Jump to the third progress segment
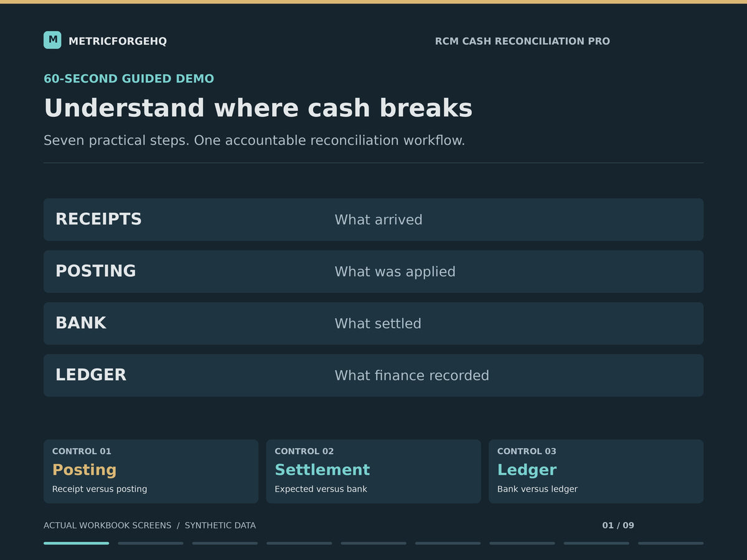747x560 pixels. pos(225,543)
